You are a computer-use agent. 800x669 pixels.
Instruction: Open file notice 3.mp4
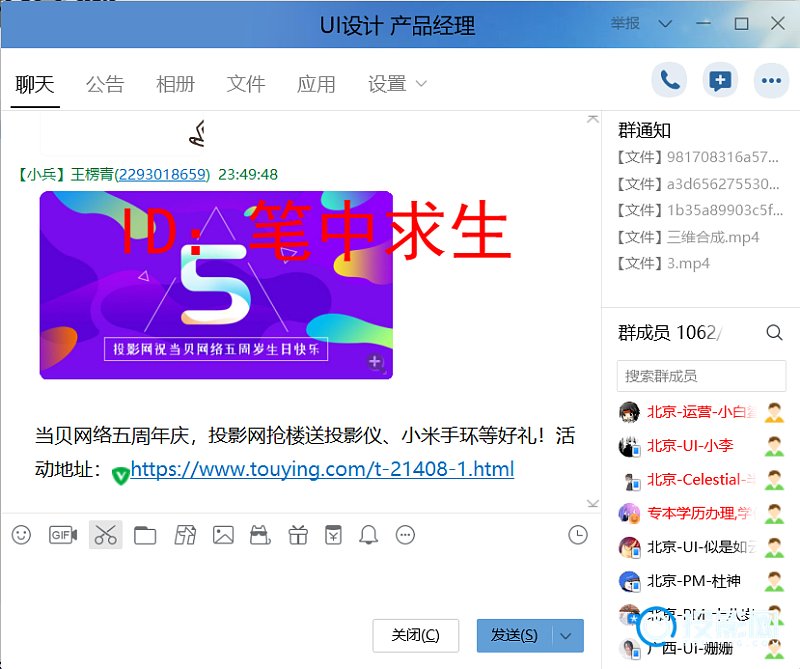click(x=663, y=264)
